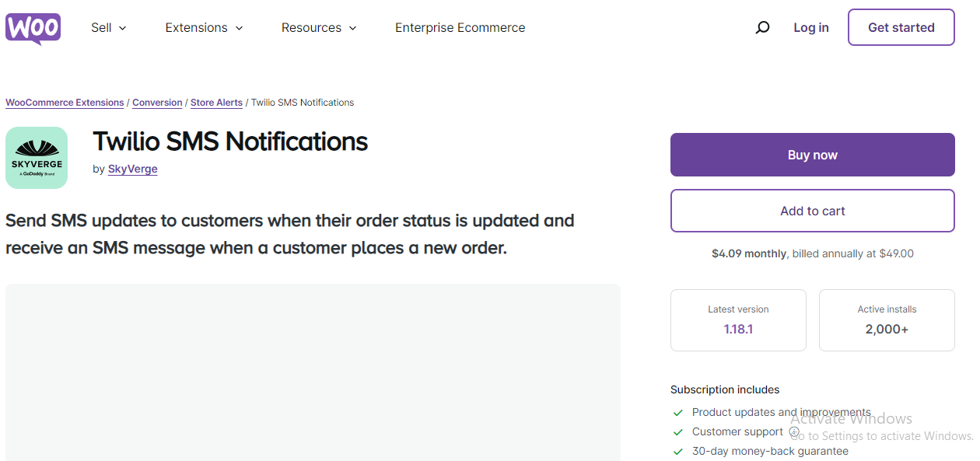
Task: Open the search icon
Action: click(762, 27)
